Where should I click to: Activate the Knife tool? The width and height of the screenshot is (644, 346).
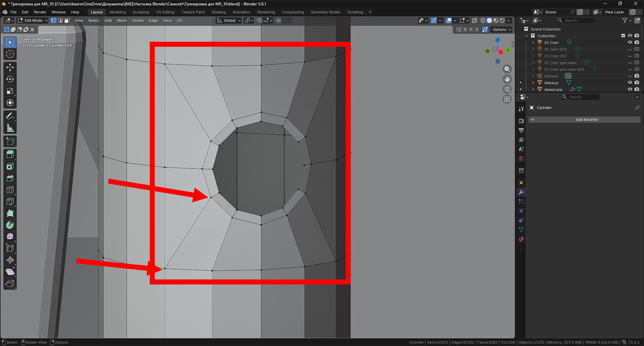click(10, 202)
